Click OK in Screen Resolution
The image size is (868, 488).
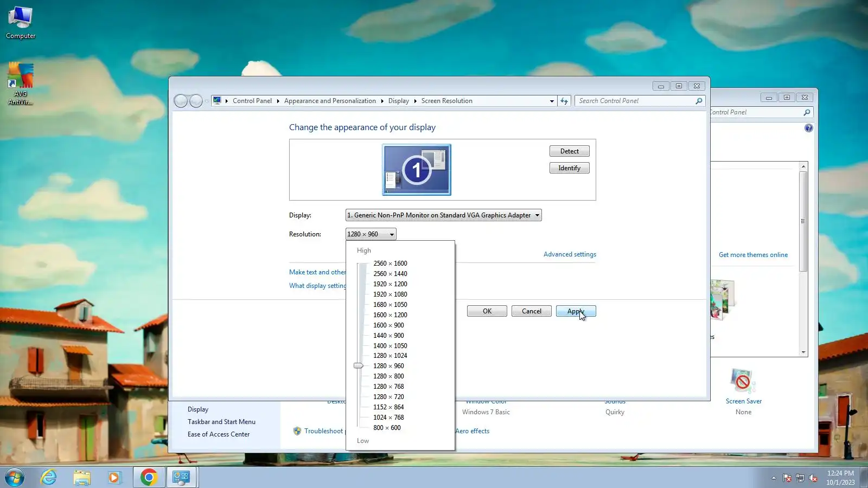487,311
